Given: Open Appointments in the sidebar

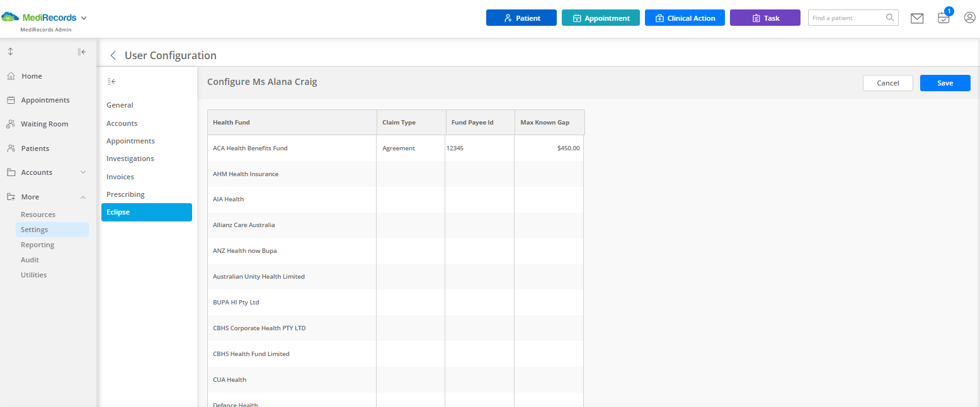Looking at the screenshot, I should [x=45, y=100].
